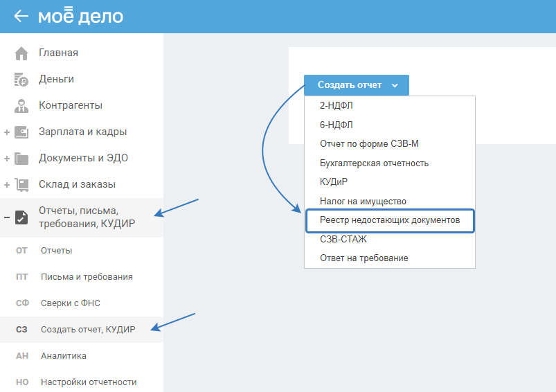Open the Создать отчет dropdown button

pos(357,85)
